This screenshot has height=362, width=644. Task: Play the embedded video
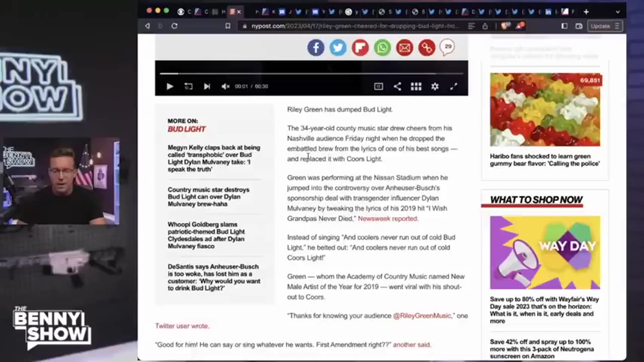point(170,86)
